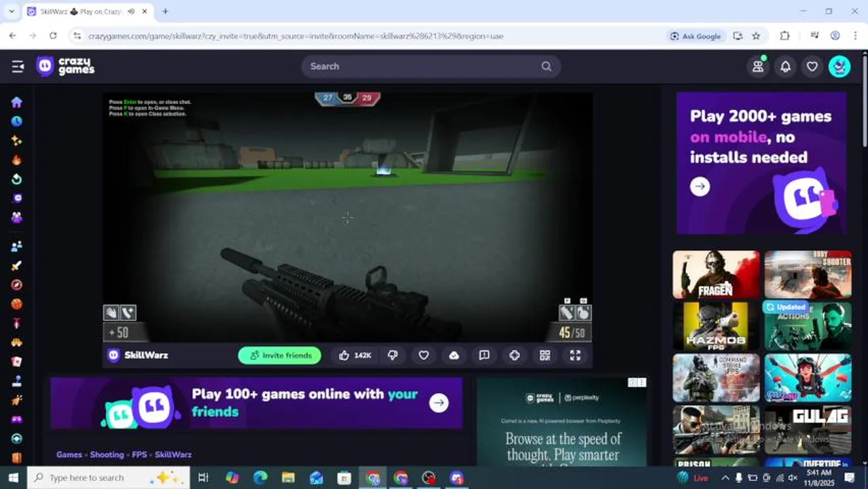Click the Perplexity Comet advertisement
Viewport: 868px width, 489px height.
click(562, 422)
